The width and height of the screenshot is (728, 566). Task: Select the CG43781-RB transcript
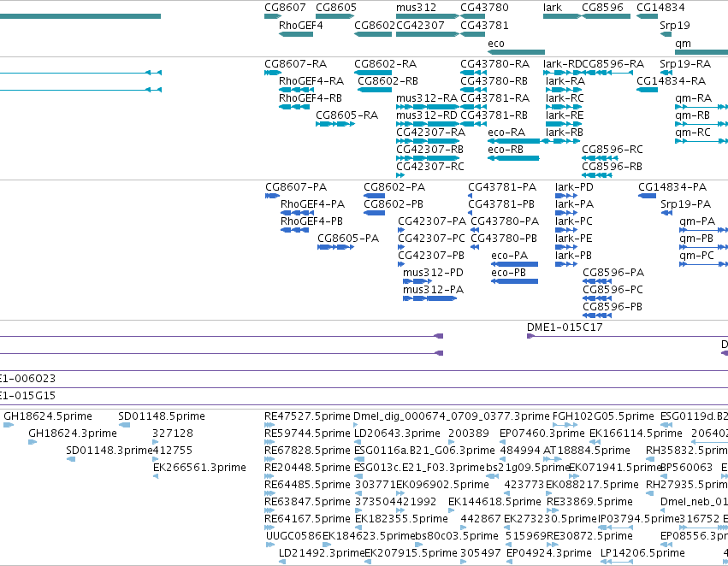474,124
